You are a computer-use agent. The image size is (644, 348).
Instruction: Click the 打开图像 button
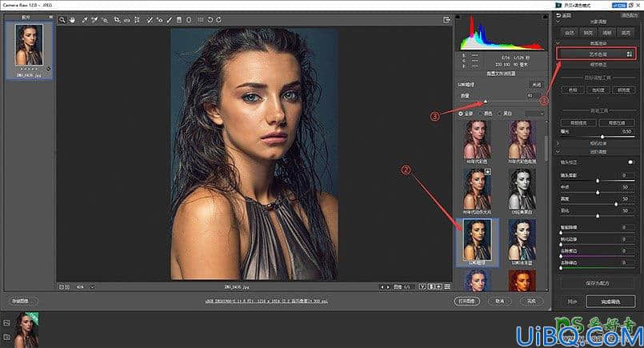click(x=467, y=301)
